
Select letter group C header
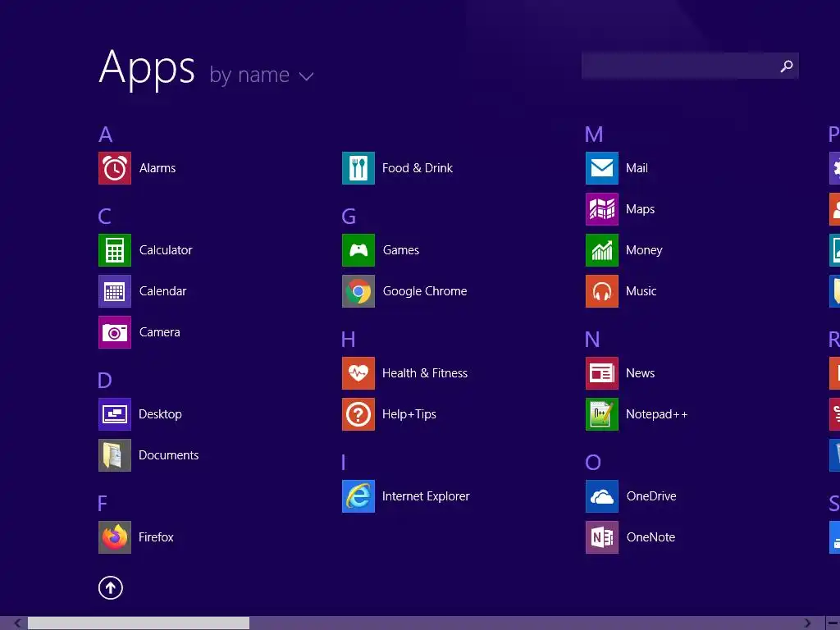click(x=105, y=217)
